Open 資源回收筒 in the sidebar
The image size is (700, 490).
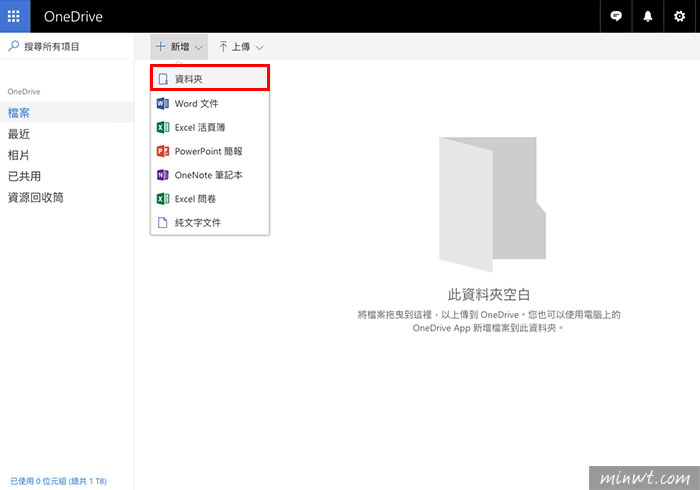[x=67, y=198]
